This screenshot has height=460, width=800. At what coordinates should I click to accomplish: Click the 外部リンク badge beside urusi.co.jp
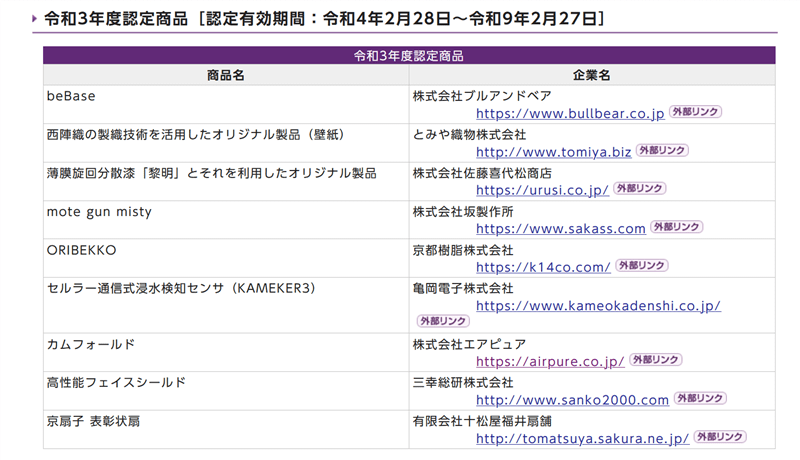pos(640,189)
